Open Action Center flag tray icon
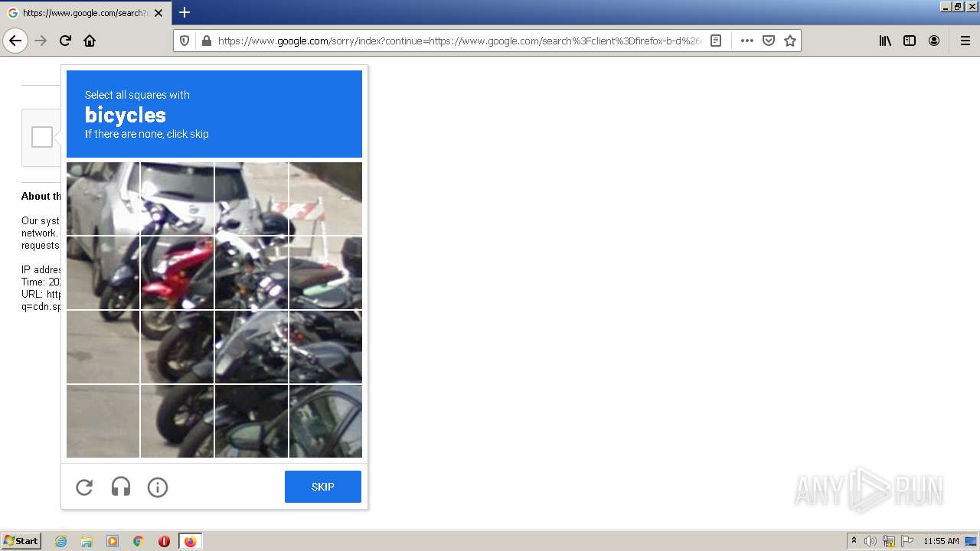 [x=907, y=541]
